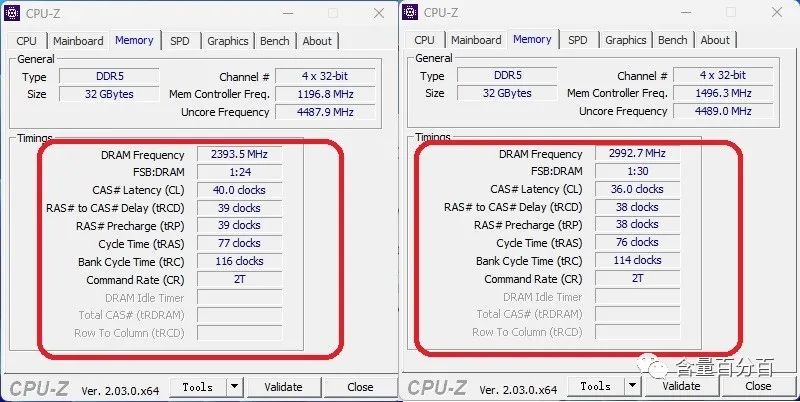Click Uncore Frequency value 4489.0 MHz
The width and height of the screenshot is (800, 402).
point(723,111)
